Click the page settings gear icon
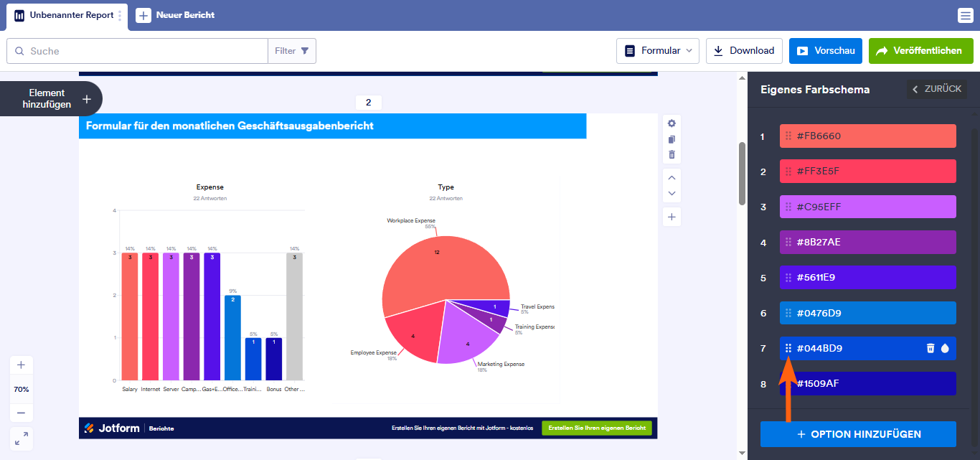The width and height of the screenshot is (980, 460). click(x=672, y=123)
